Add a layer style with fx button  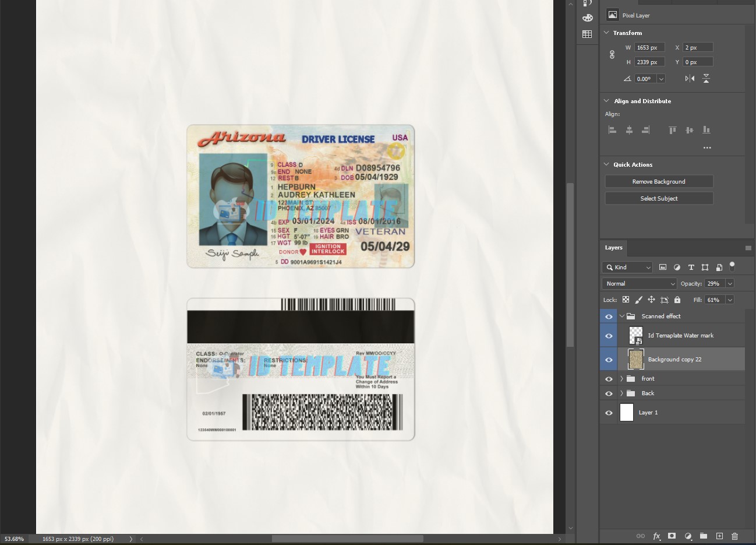tap(656, 536)
